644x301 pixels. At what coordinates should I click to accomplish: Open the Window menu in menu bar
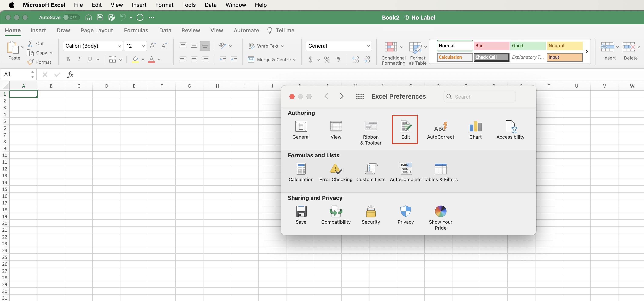click(x=236, y=5)
